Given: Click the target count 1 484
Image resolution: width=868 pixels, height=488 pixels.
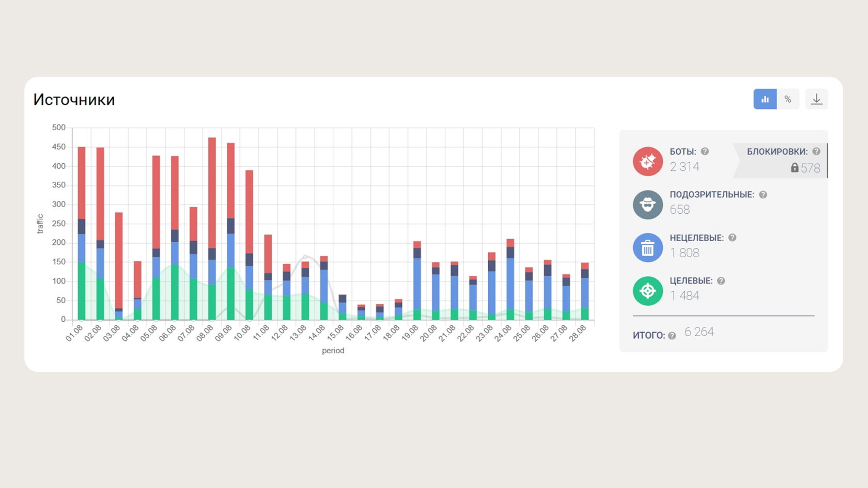Looking at the screenshot, I should [x=685, y=296].
